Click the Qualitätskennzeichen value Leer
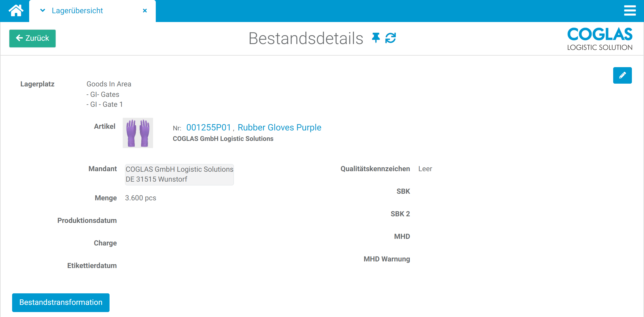The height and width of the screenshot is (317, 644). tap(425, 169)
